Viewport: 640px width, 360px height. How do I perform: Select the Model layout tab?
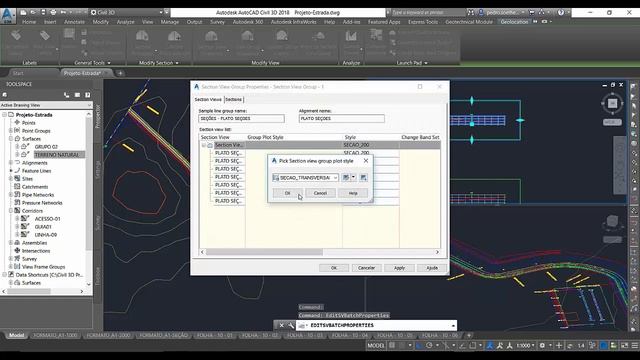(16, 336)
